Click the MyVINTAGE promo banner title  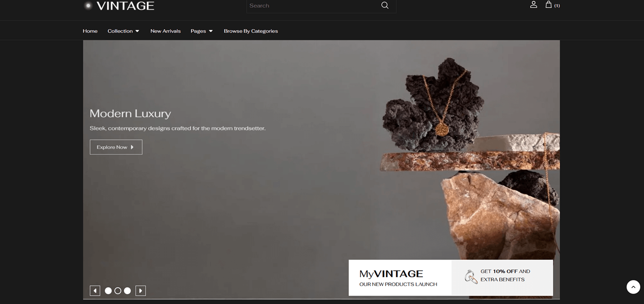391,274
